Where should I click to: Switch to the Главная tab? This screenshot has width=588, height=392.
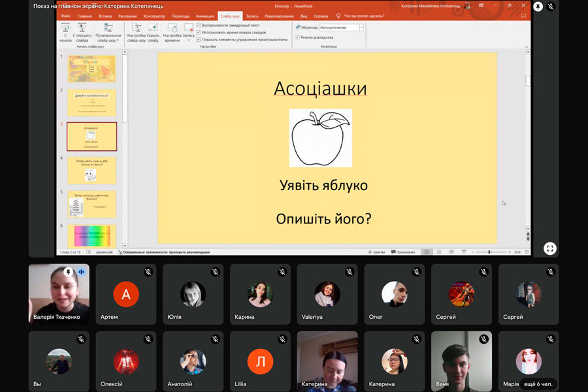click(x=85, y=16)
